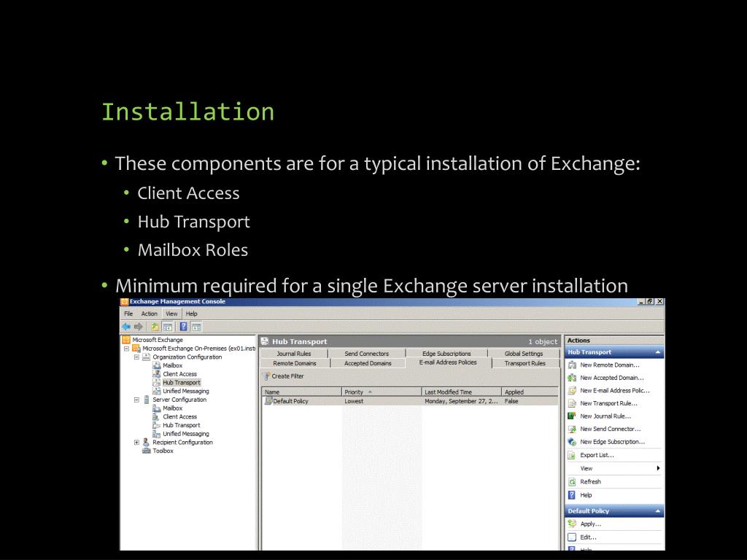Click the New Edge Subscription action icon
The image size is (747, 560).
572,442
